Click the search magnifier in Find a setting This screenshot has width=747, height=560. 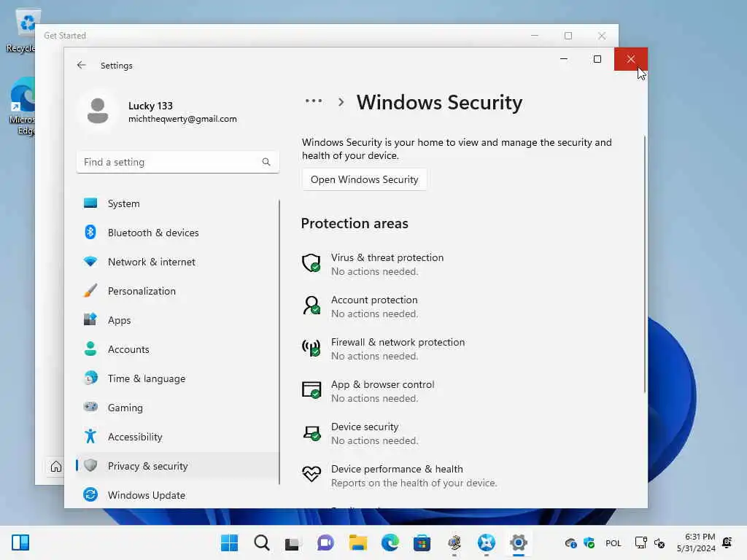(x=266, y=162)
